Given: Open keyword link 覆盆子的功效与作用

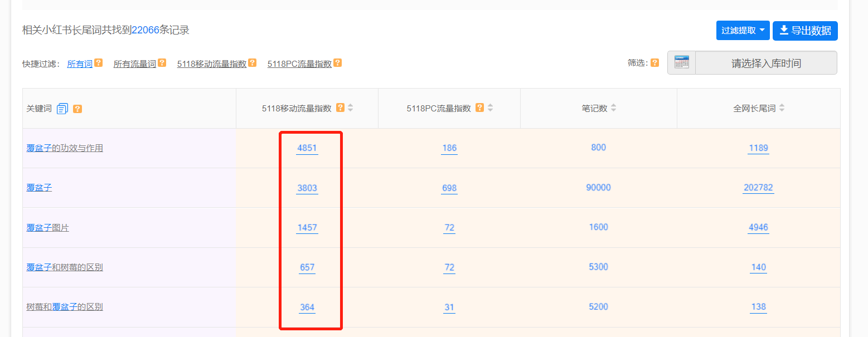Looking at the screenshot, I should 65,148.
